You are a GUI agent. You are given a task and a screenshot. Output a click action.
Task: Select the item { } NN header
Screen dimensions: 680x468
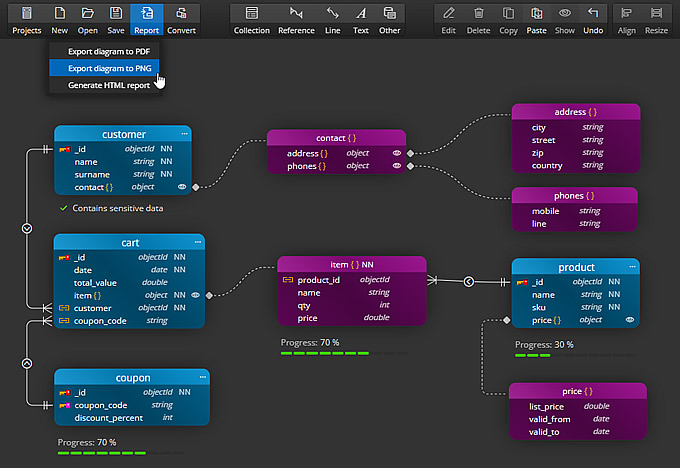pyautogui.click(x=352, y=265)
